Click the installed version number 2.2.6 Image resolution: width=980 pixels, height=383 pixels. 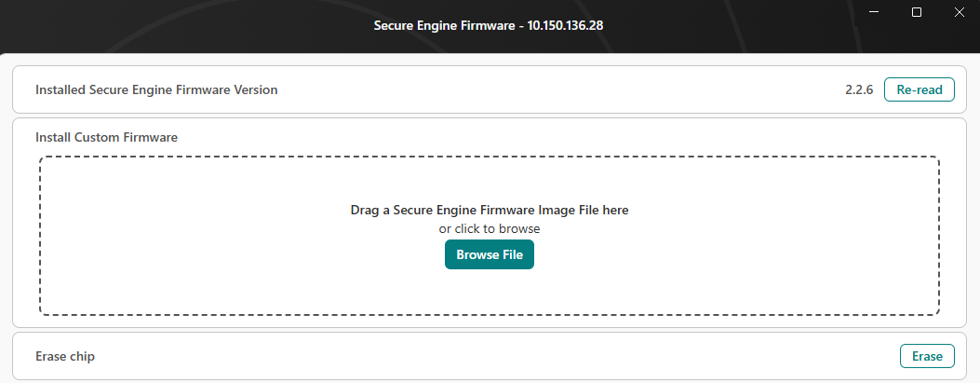click(x=859, y=90)
